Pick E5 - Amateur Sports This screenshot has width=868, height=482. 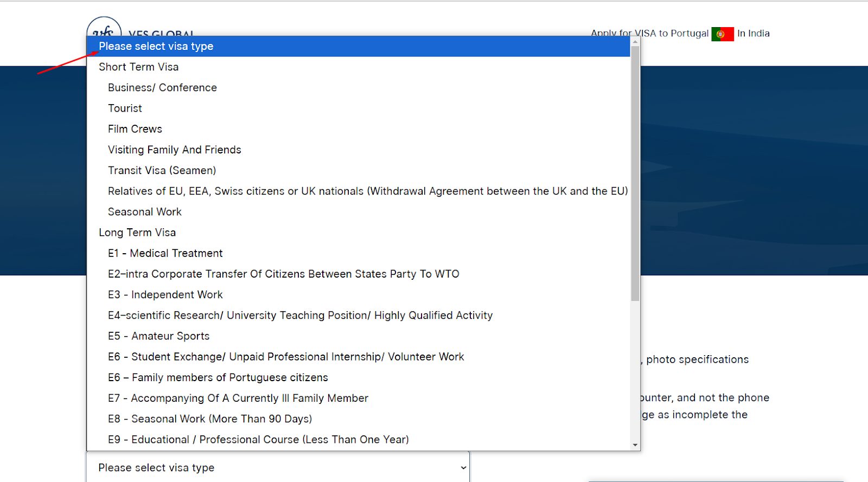coord(358,336)
